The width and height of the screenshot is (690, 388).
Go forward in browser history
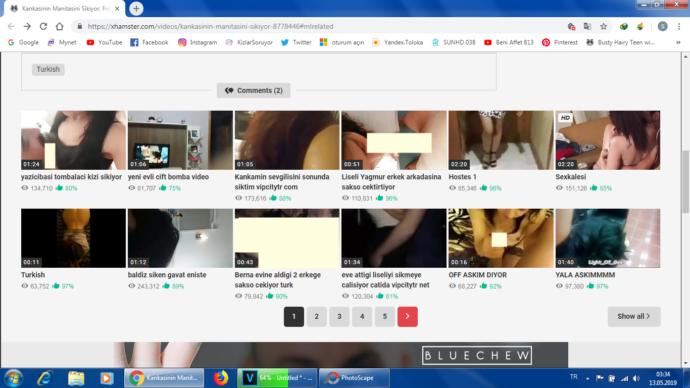[27, 26]
